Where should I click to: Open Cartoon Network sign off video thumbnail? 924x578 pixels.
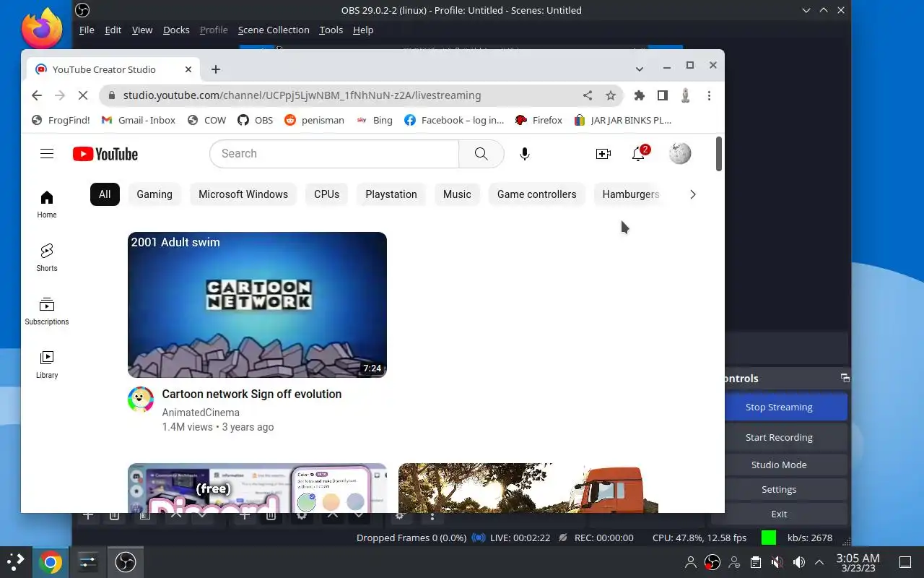[x=257, y=305]
